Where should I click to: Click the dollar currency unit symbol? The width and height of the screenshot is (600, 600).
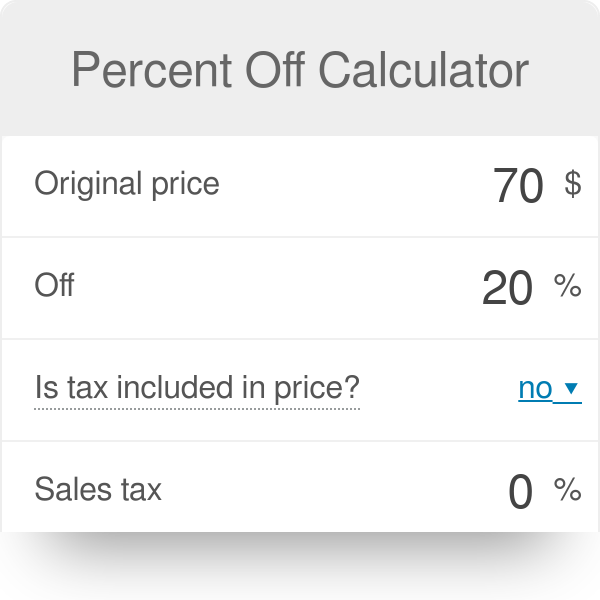click(573, 184)
